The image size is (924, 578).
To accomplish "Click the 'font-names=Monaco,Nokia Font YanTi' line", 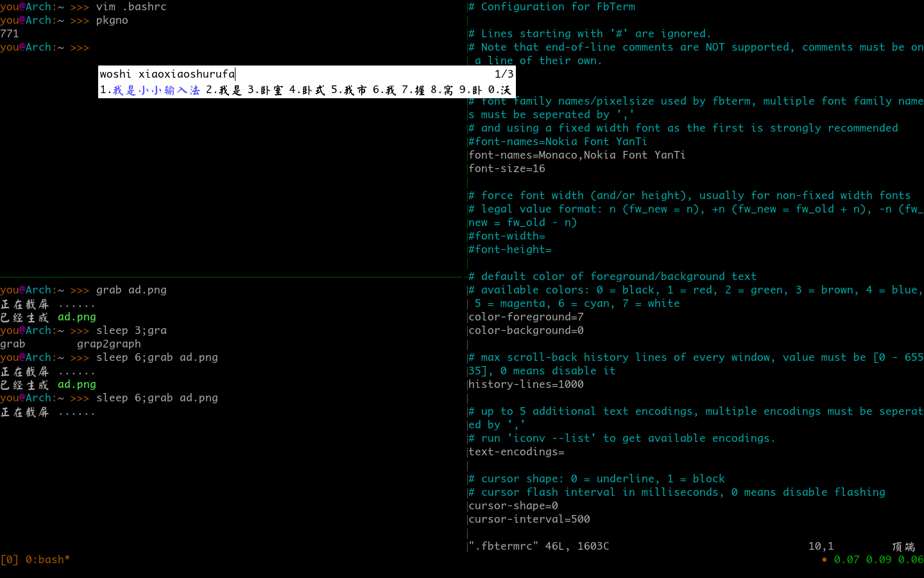I will tap(577, 155).
